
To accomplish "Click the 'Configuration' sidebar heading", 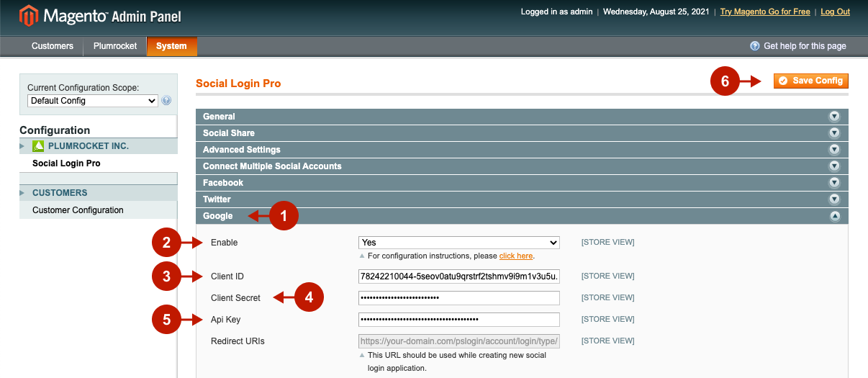I will pyautogui.click(x=55, y=130).
